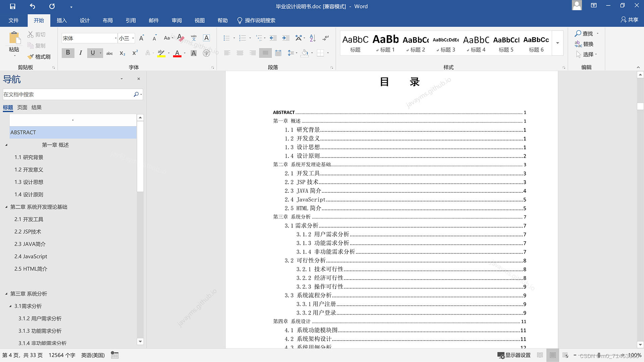Click 共享 (Share) button
Image resolution: width=644 pixels, height=362 pixels.
coord(629,20)
